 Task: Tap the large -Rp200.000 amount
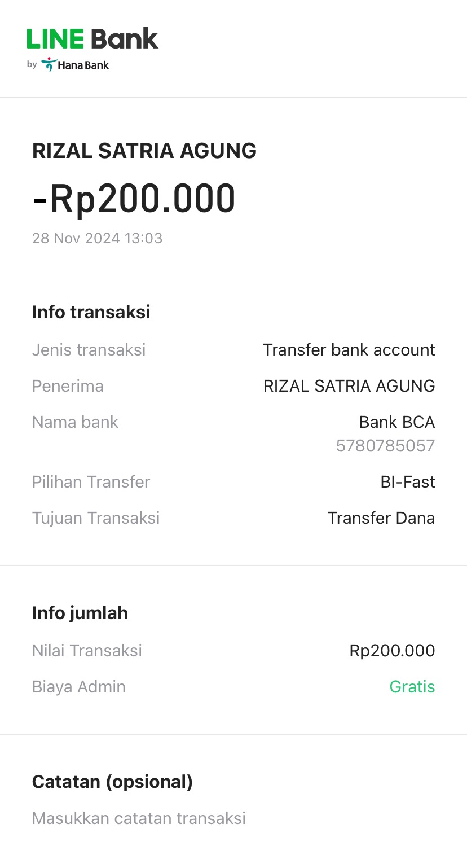[134, 199]
